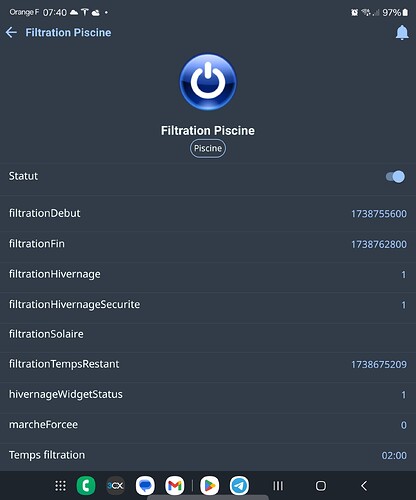Tap filtrationTempsRestant value 1738675209
416x500 pixels.
coord(379,364)
